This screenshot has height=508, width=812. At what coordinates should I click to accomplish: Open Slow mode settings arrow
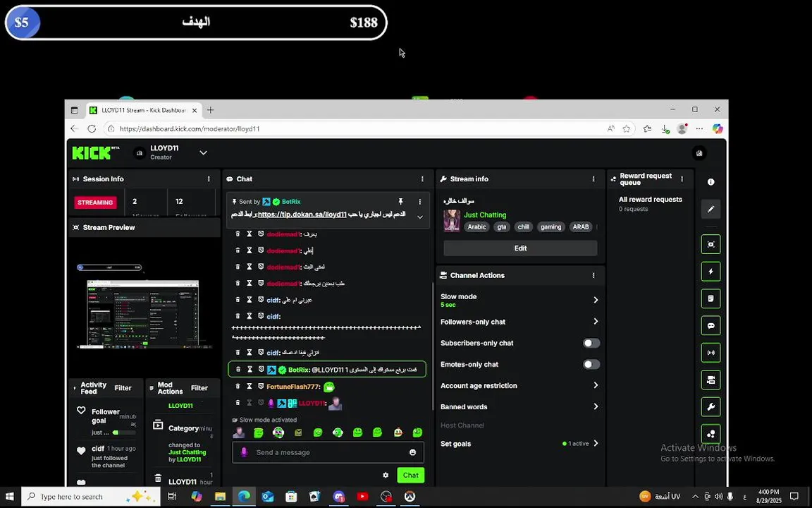point(596,300)
